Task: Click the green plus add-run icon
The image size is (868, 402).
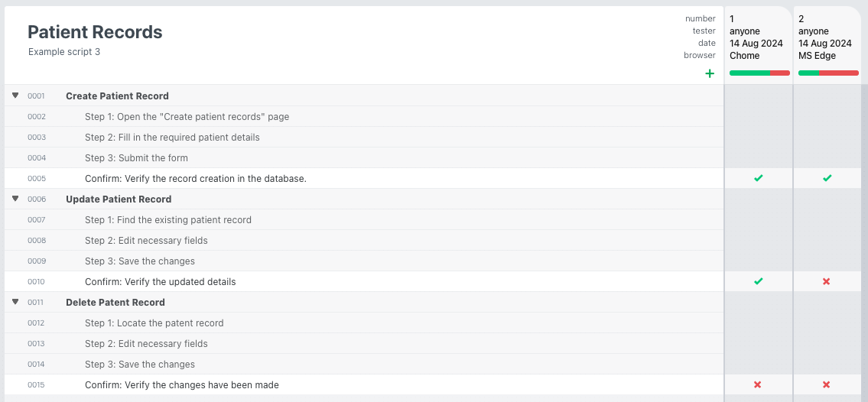Action: (x=710, y=73)
